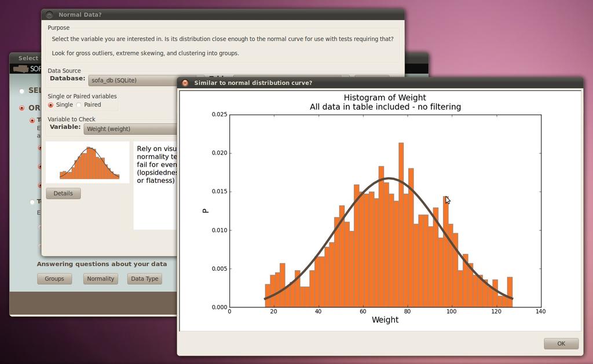
Task: Click the Data Type button in back window
Action: (x=144, y=278)
